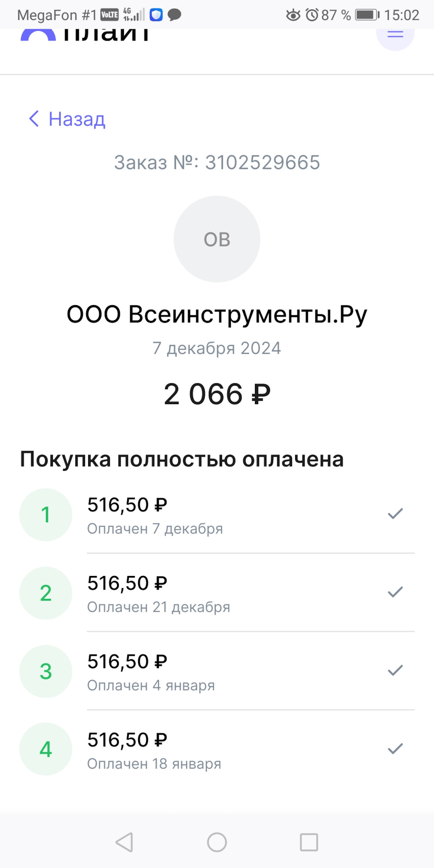Tap the message notification icon in status bar

pyautogui.click(x=175, y=15)
